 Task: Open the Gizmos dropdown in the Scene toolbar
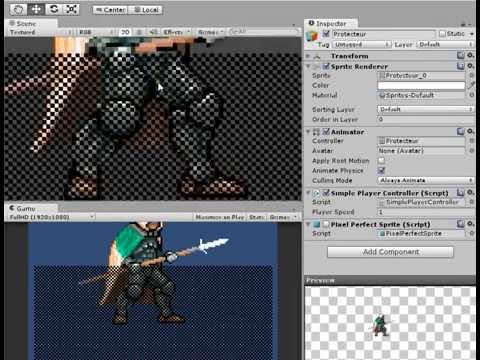point(211,32)
